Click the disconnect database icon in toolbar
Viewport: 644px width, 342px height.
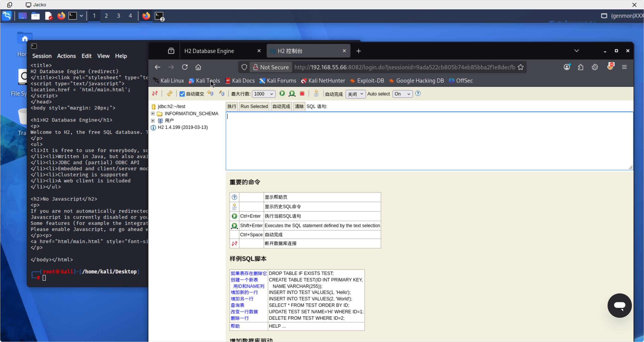click(x=155, y=94)
